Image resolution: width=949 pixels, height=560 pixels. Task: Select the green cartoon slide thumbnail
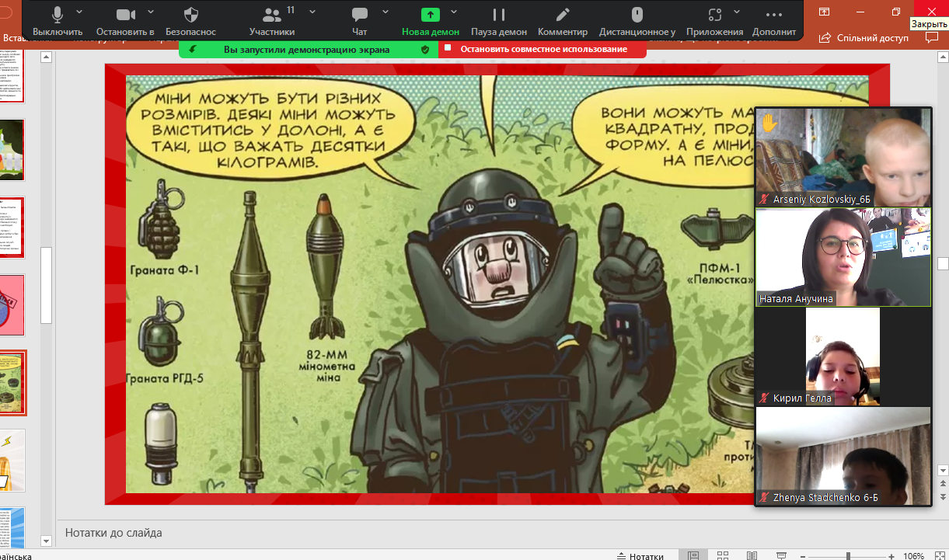(12, 150)
